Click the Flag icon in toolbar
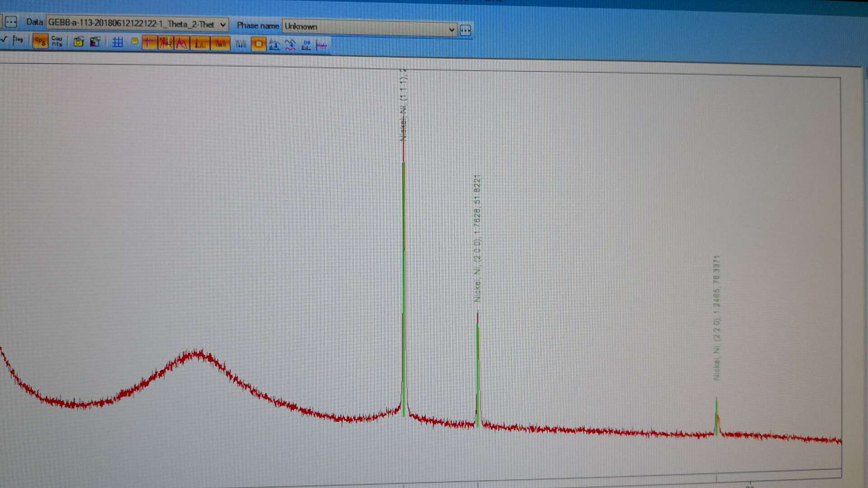Image resolution: width=868 pixels, height=488 pixels. tap(18, 40)
